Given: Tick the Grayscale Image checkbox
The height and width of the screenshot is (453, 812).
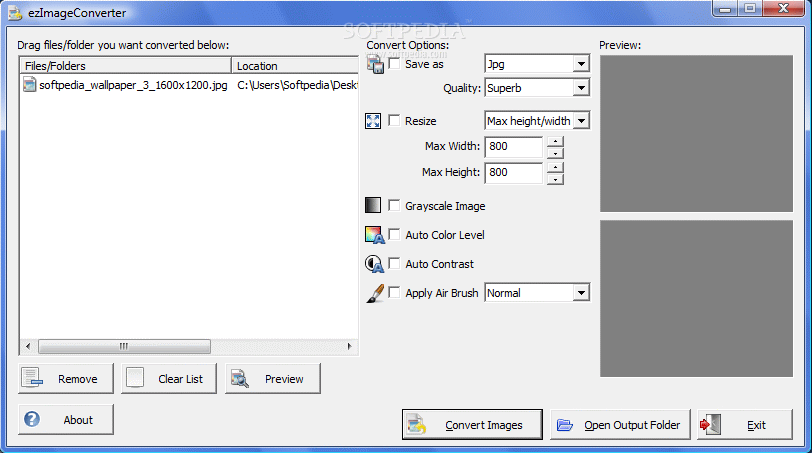Looking at the screenshot, I should [394, 206].
